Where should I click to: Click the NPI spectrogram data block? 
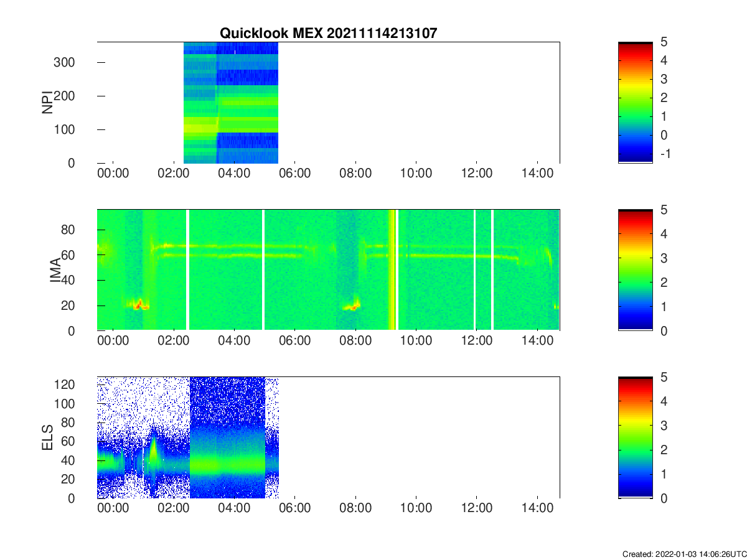pyautogui.click(x=231, y=103)
